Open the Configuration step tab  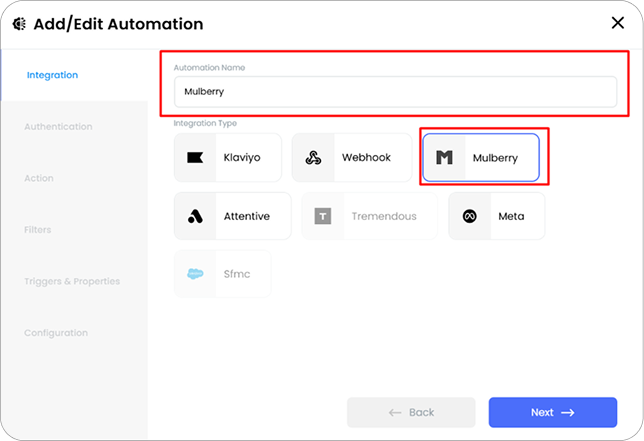point(56,333)
